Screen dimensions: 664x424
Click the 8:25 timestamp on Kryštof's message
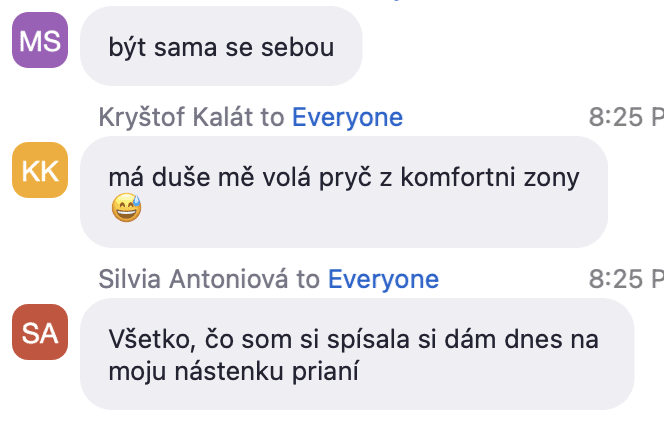pos(626,117)
